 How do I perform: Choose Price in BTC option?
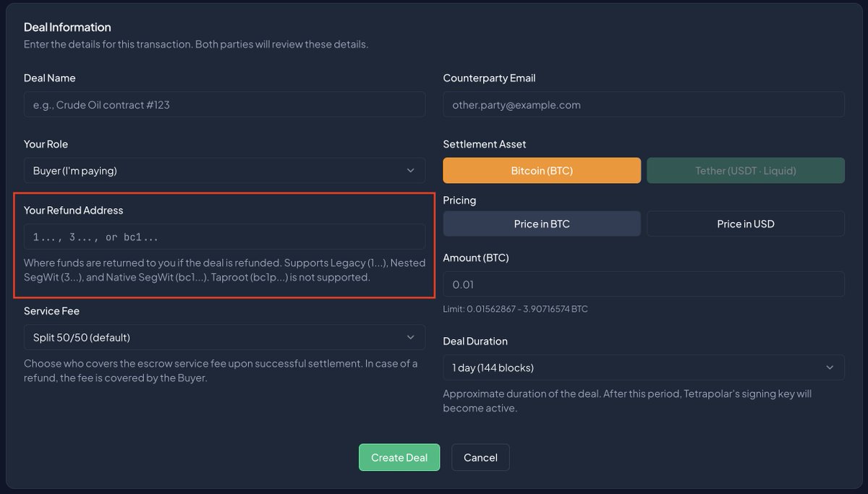pyautogui.click(x=542, y=223)
